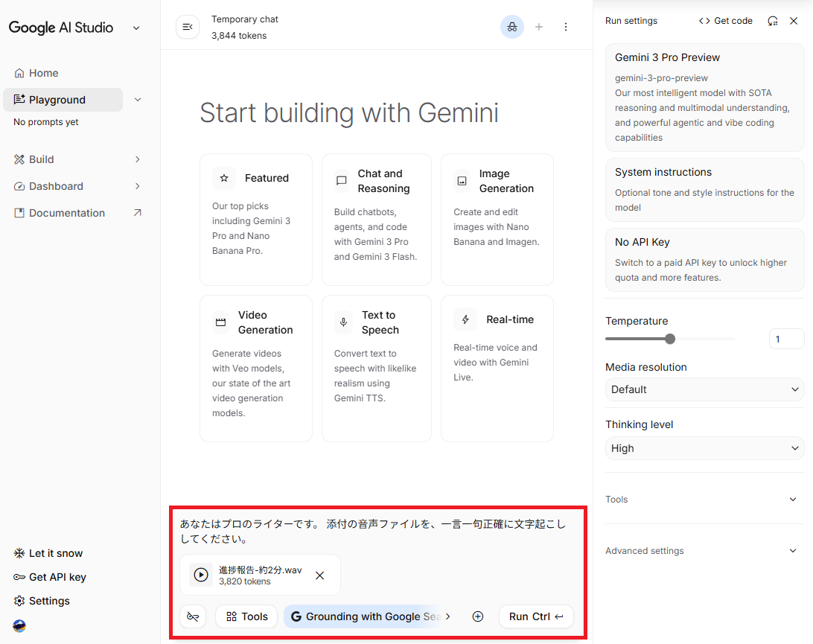Open the Featured card
This screenshot has height=644, width=813.
click(x=256, y=220)
